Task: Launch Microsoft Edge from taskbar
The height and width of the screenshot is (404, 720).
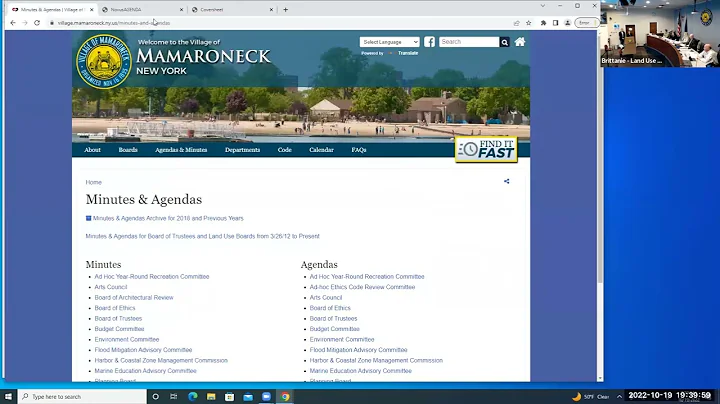Action: pyautogui.click(x=192, y=396)
